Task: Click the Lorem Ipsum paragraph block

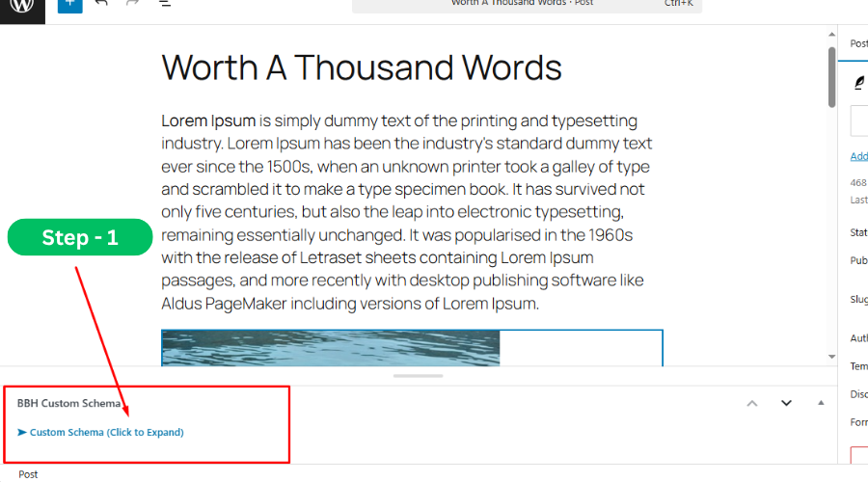Action: [408, 212]
